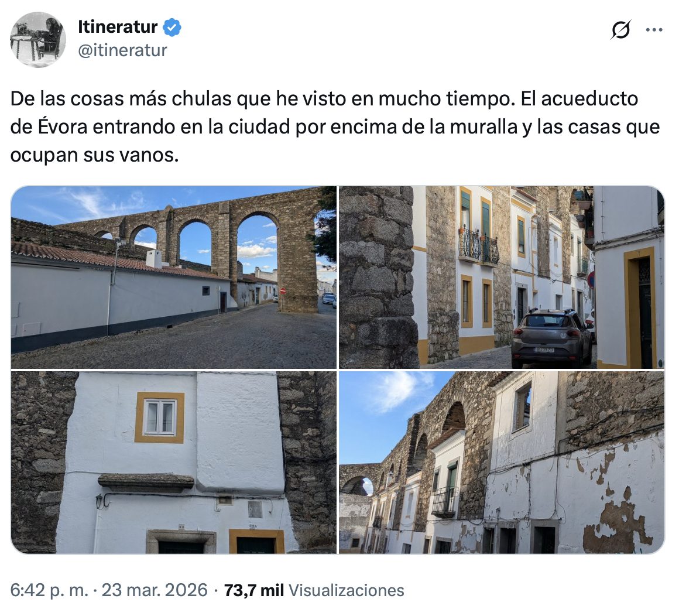The width and height of the screenshot is (679, 616).
Task: Open photo of white house with yellow window
Action: [x=174, y=462]
